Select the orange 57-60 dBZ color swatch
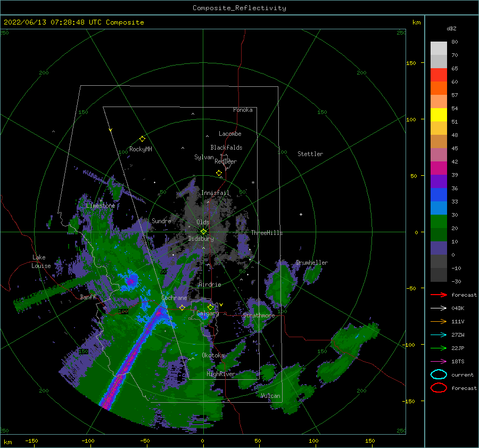The image size is (479, 448). pyautogui.click(x=439, y=88)
